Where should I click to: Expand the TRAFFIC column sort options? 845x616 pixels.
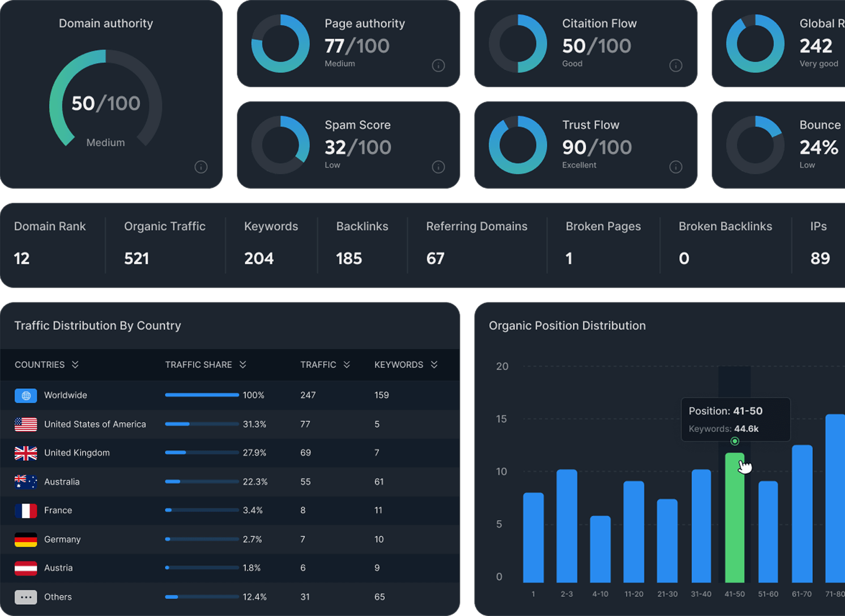(346, 364)
